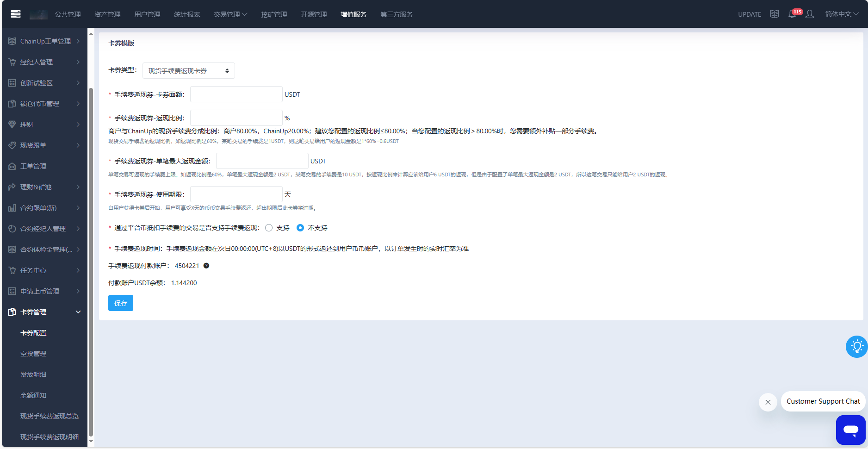This screenshot has width=868, height=449.
Task: Open 发放明细 submenu item
Action: click(33, 374)
